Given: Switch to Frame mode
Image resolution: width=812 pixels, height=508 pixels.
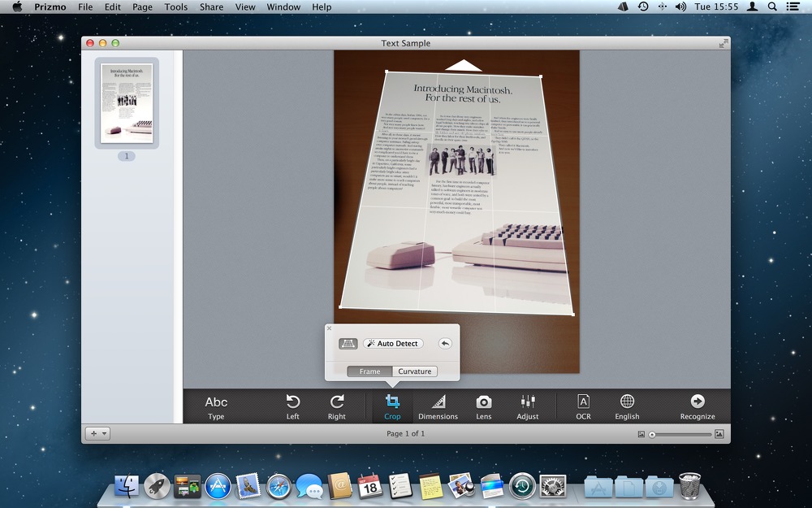Looking at the screenshot, I should (x=369, y=371).
